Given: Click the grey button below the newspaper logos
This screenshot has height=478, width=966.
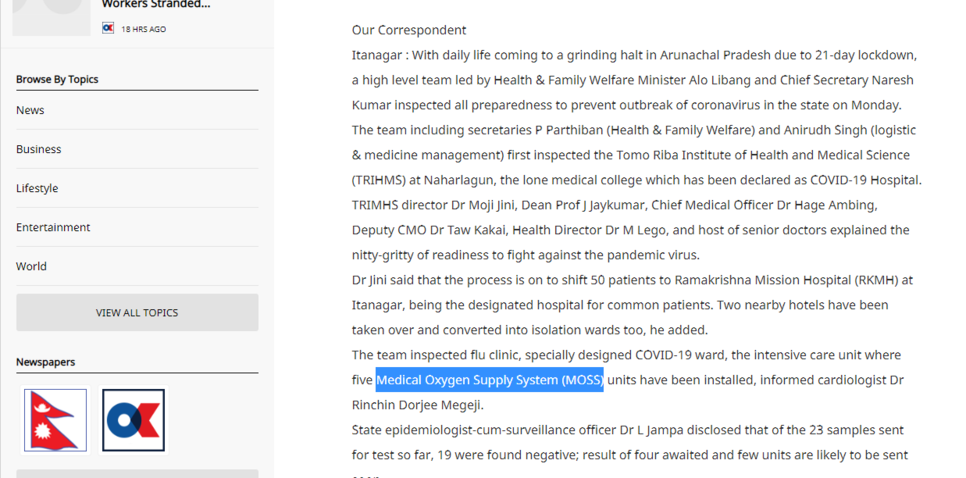Looking at the screenshot, I should 137,474.
